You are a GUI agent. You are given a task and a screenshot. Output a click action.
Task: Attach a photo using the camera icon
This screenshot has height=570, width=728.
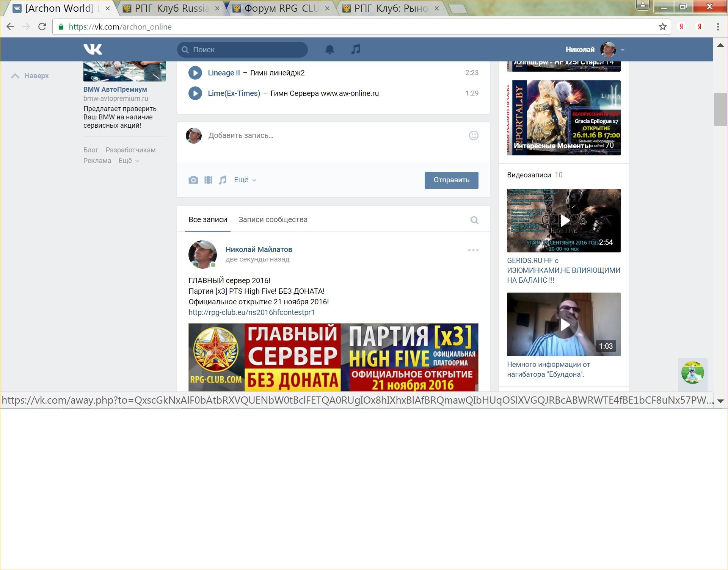click(193, 180)
